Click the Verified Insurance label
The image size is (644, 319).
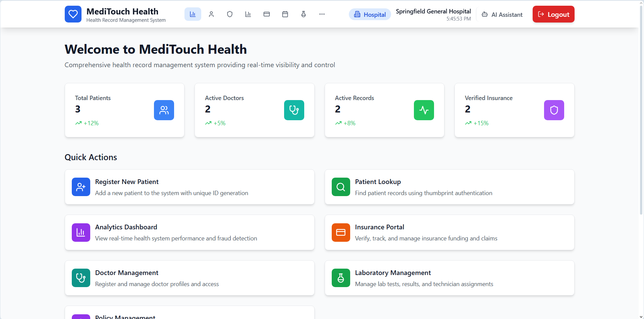click(x=489, y=98)
